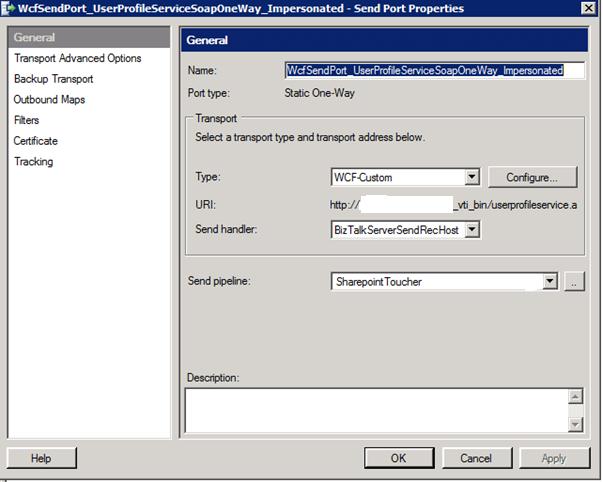Click the Description scrollbar up arrow

tap(575, 397)
